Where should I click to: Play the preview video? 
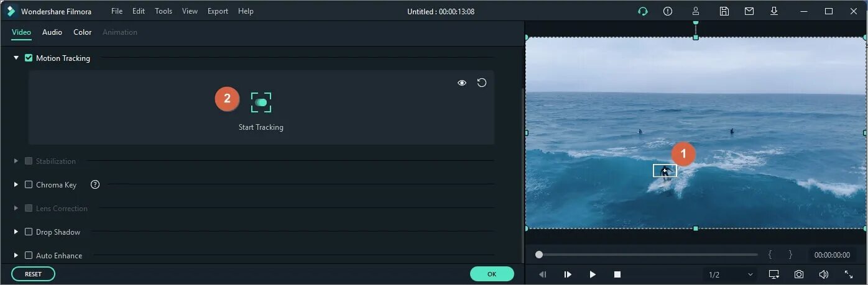(593, 274)
